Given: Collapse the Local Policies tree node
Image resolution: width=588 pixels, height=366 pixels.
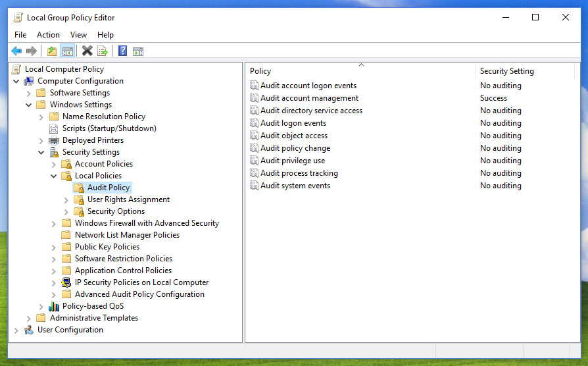Looking at the screenshot, I should click(x=54, y=176).
